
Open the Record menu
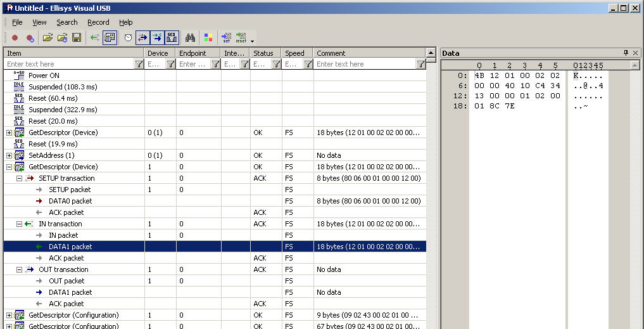(x=98, y=22)
